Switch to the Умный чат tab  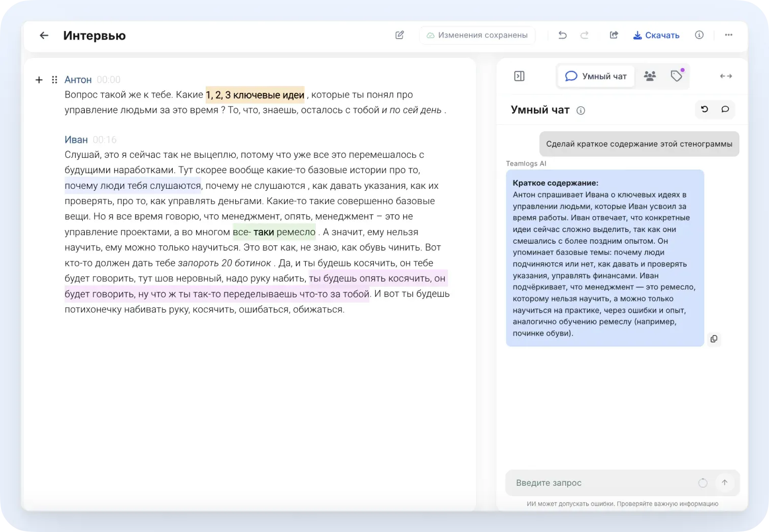(596, 76)
